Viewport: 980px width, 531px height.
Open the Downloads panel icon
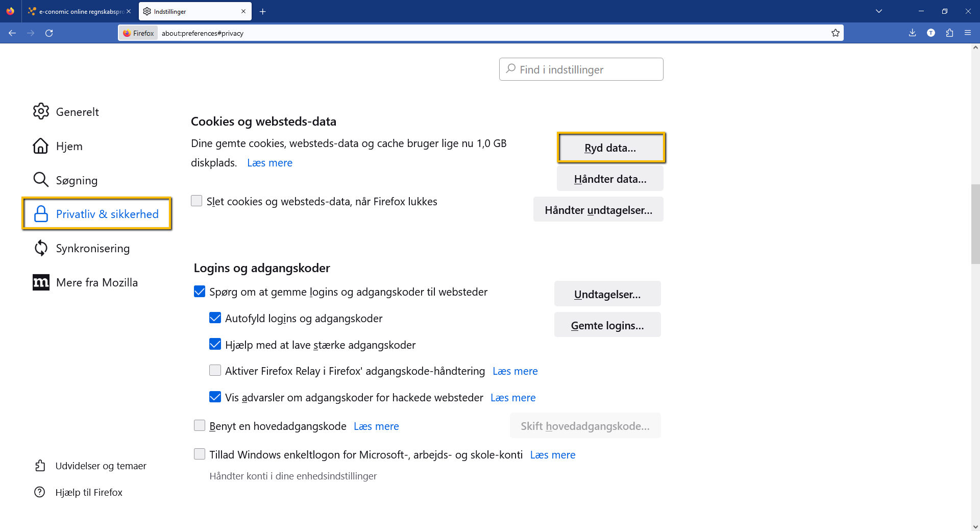912,33
